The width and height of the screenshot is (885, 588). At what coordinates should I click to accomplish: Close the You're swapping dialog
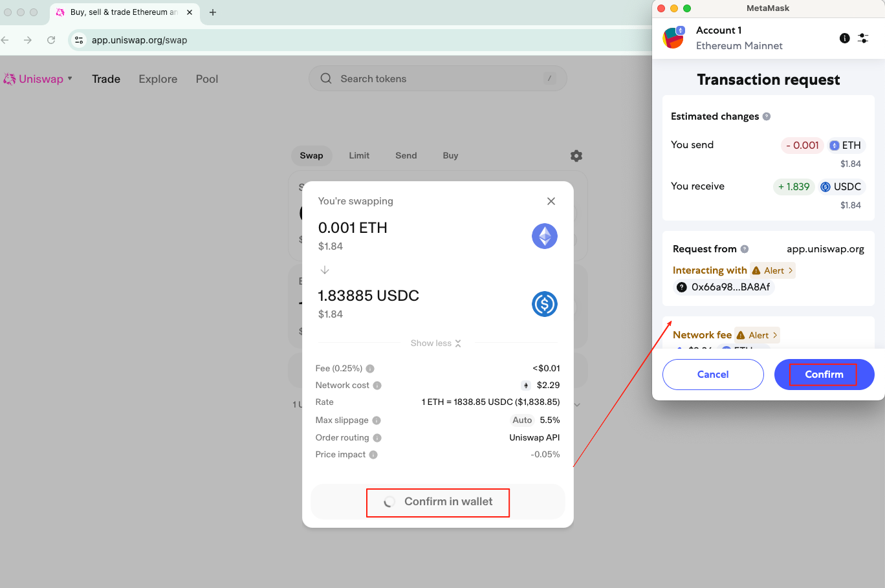click(551, 201)
